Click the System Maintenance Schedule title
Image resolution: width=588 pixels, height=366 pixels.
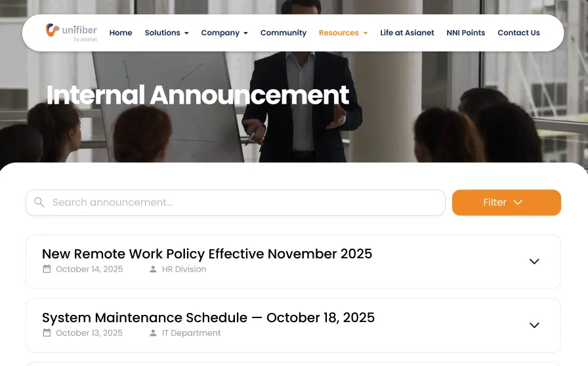(208, 317)
